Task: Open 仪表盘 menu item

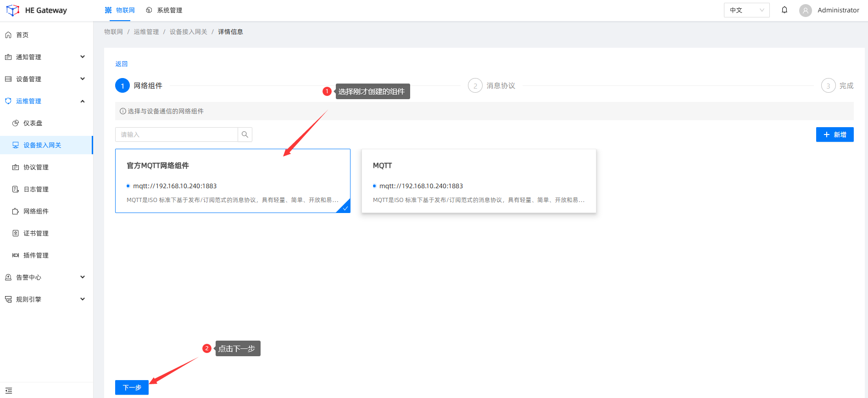Action: click(x=46, y=123)
